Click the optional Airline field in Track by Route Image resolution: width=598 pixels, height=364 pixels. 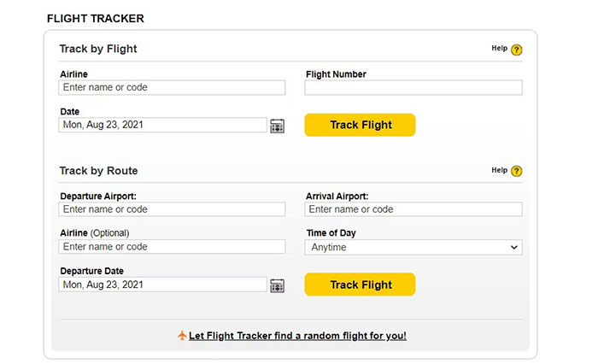(172, 247)
